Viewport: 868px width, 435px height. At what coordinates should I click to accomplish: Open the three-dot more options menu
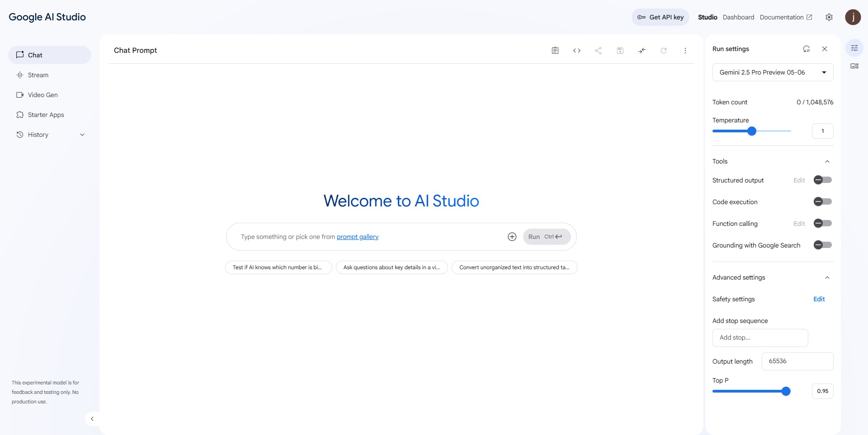coord(685,51)
